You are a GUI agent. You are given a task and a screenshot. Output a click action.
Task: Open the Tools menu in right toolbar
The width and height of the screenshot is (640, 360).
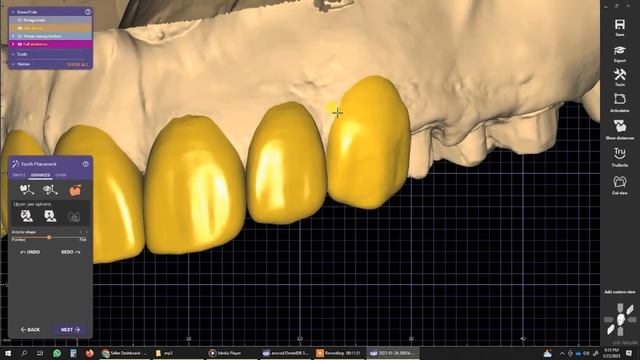coord(620,77)
